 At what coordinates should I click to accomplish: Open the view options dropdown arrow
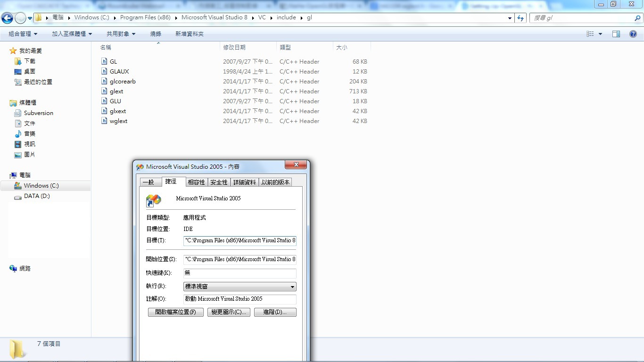[x=600, y=34]
